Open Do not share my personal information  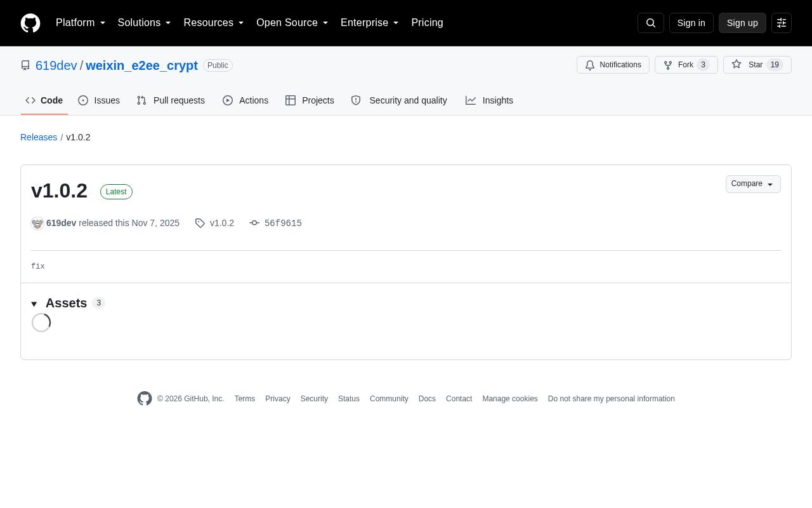pyautogui.click(x=611, y=399)
